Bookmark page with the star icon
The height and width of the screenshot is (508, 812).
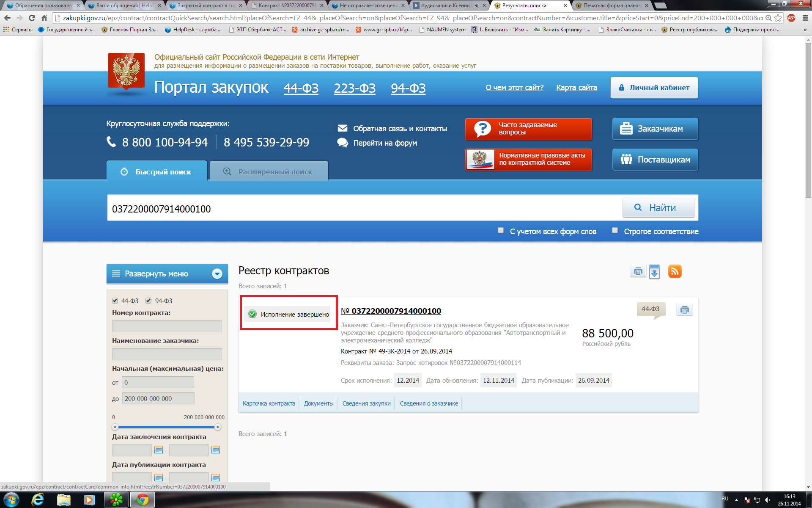click(778, 18)
